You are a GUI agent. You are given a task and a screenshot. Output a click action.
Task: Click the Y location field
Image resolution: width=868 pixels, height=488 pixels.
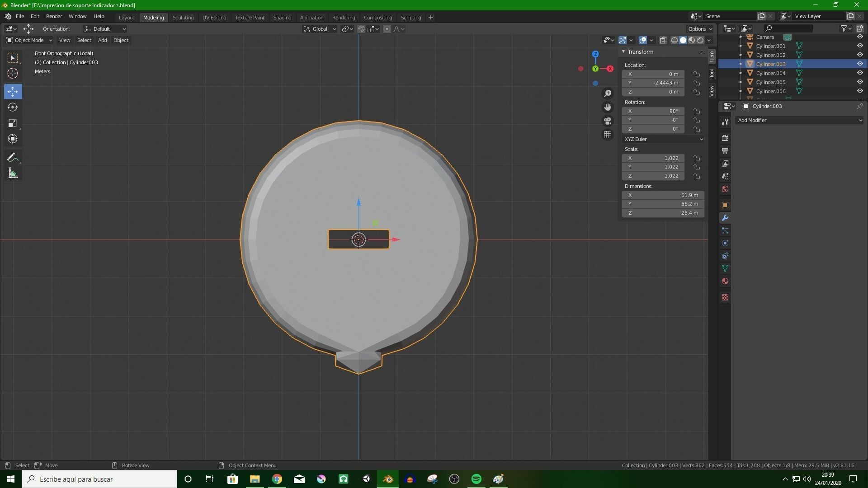pyautogui.click(x=653, y=83)
